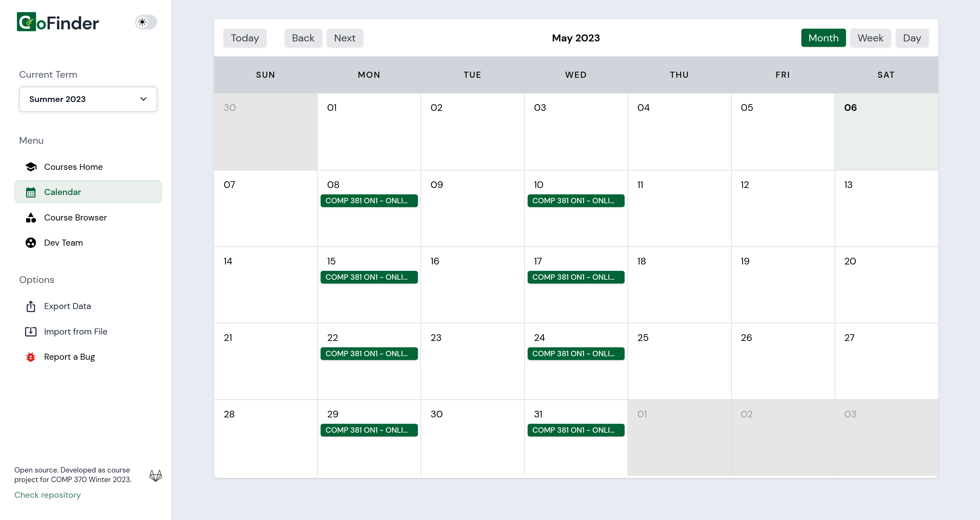Screen dimensions: 980x520
Task: Click the Dev Team circle icon
Action: tap(31, 243)
